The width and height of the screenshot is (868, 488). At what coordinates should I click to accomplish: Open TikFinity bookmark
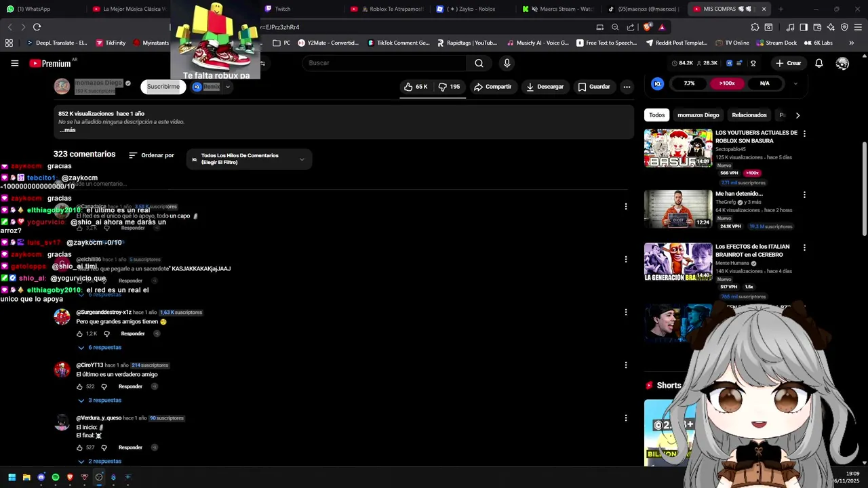tap(111, 43)
